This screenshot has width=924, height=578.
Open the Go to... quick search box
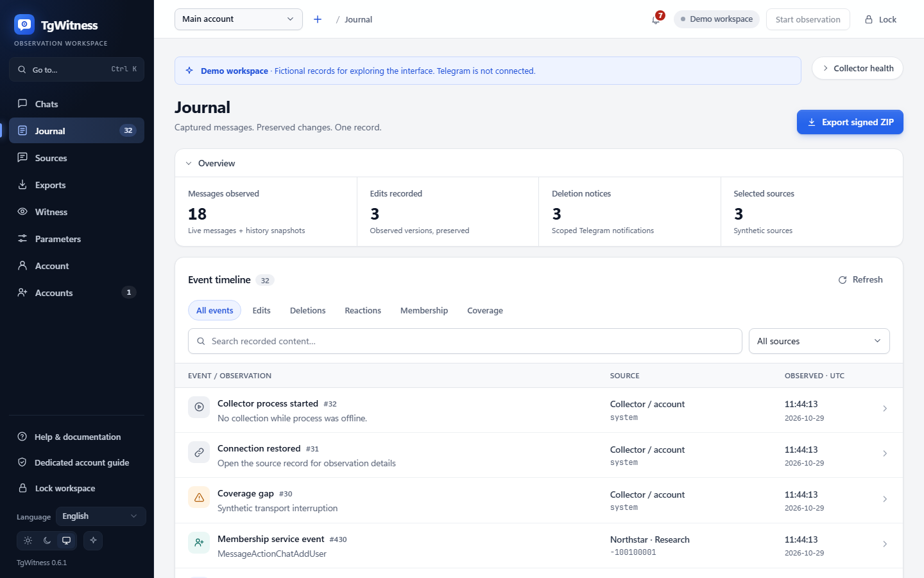coord(76,69)
